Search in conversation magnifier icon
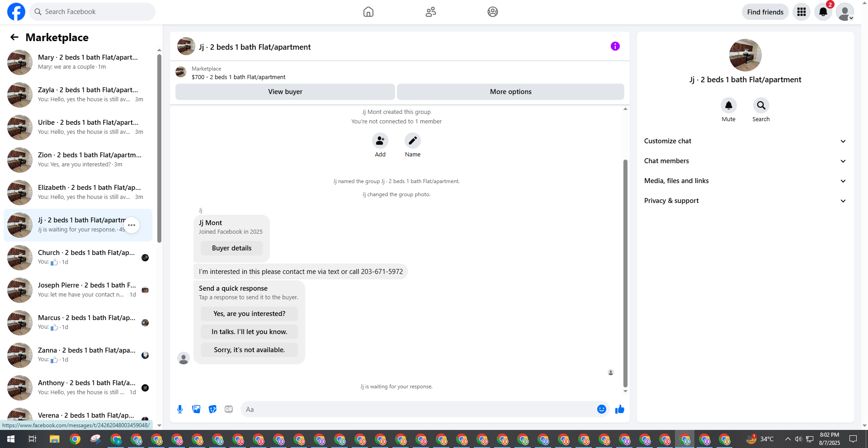 (761, 105)
